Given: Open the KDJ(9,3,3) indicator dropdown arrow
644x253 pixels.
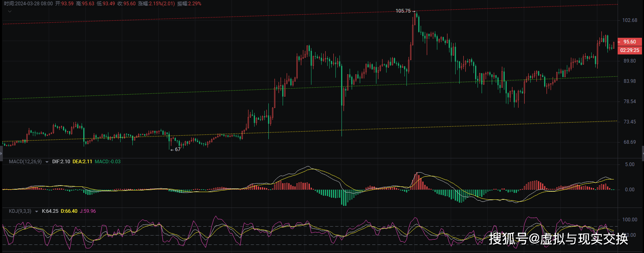Looking at the screenshot, I should (x=37, y=212).
